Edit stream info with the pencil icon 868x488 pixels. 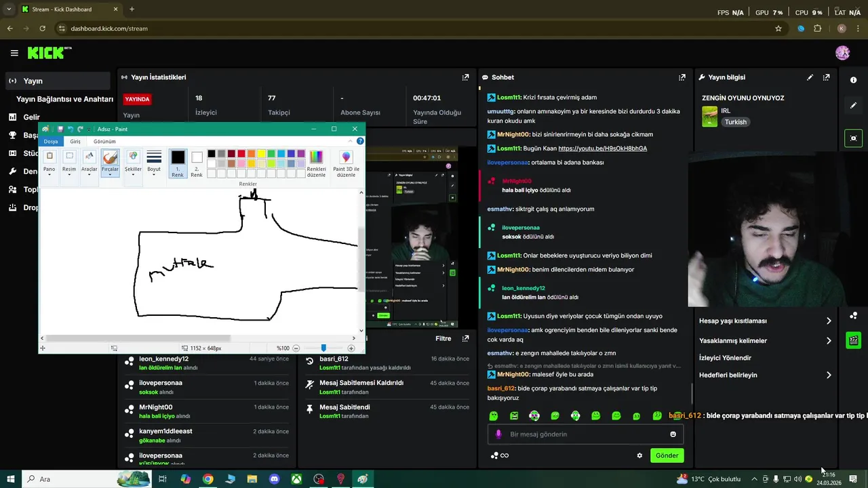pos(810,77)
